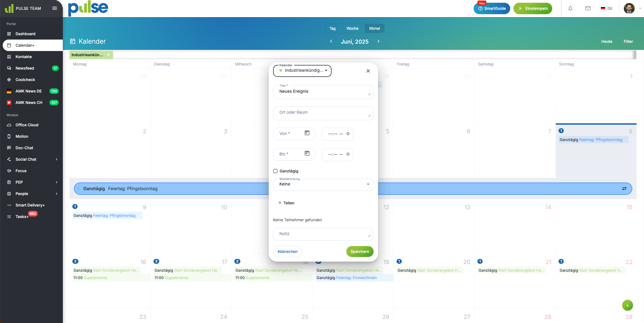The height and width of the screenshot is (323, 644).
Task: Open the mail envelope icon
Action: pos(588,8)
